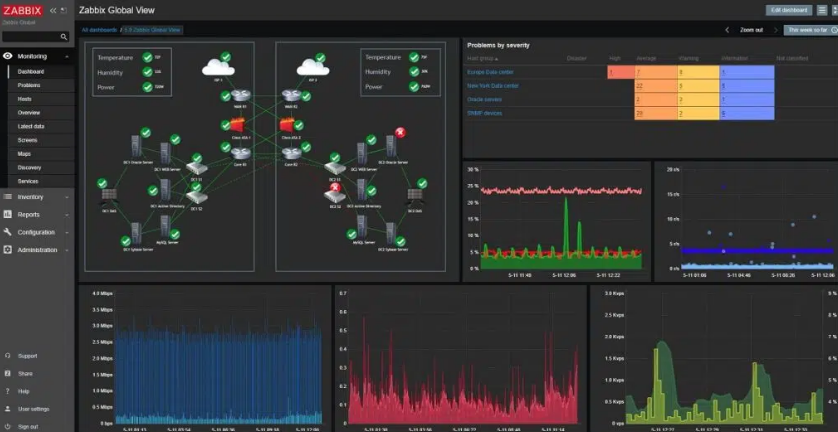Screen dimensions: 838x432
Task: Select the DC1 WEB Server icon
Action: point(165,153)
